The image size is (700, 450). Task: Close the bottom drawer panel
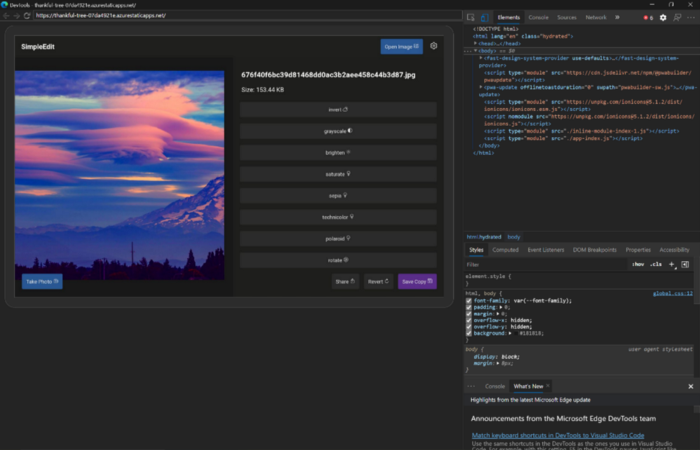coord(690,385)
